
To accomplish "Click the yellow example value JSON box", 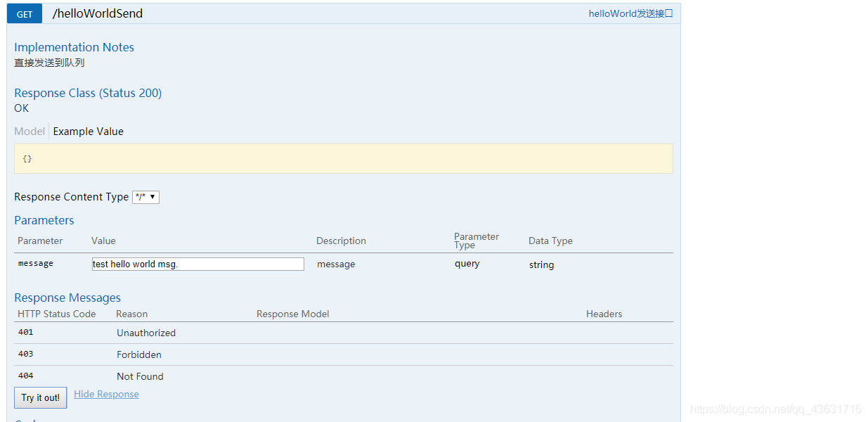I will [343, 159].
